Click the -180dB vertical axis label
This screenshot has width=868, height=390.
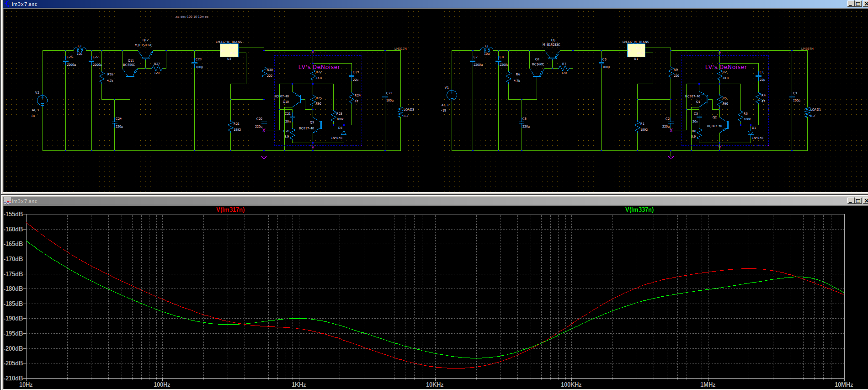tap(14, 288)
